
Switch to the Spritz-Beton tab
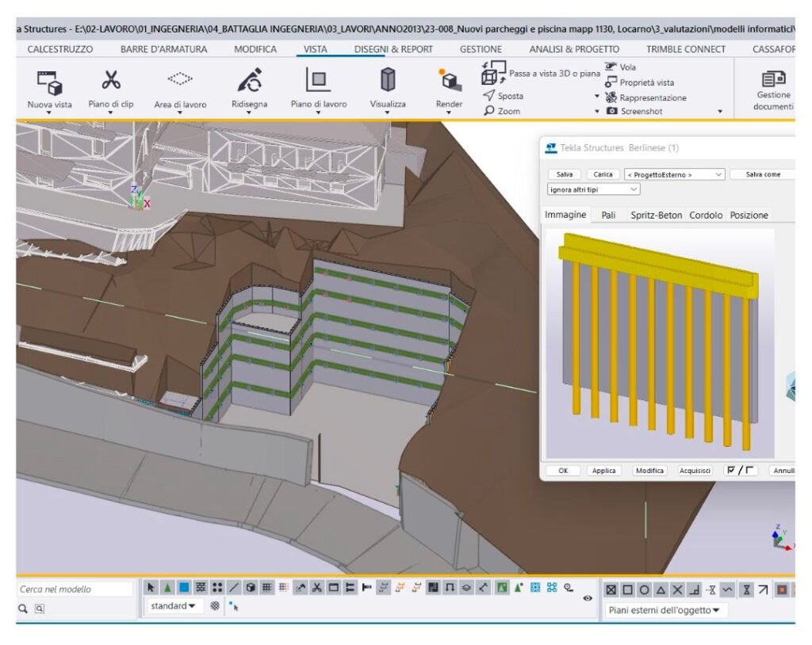coord(656,216)
